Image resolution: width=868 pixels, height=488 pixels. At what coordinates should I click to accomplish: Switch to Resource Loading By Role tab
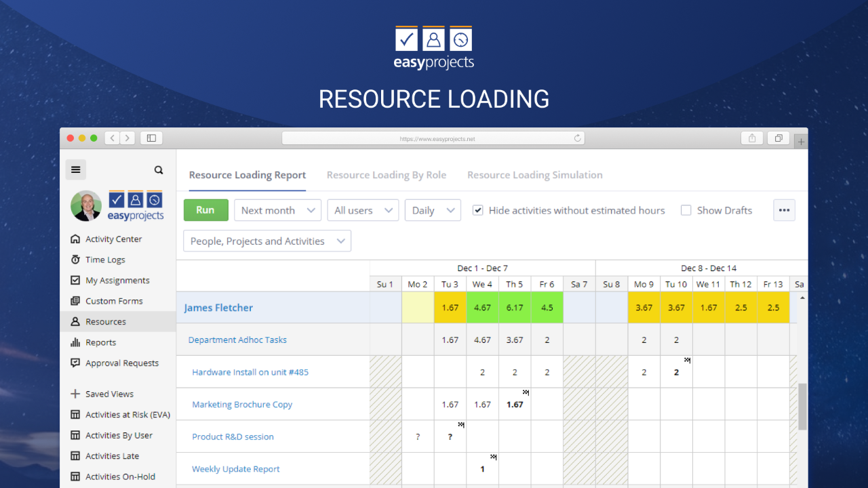click(x=387, y=175)
